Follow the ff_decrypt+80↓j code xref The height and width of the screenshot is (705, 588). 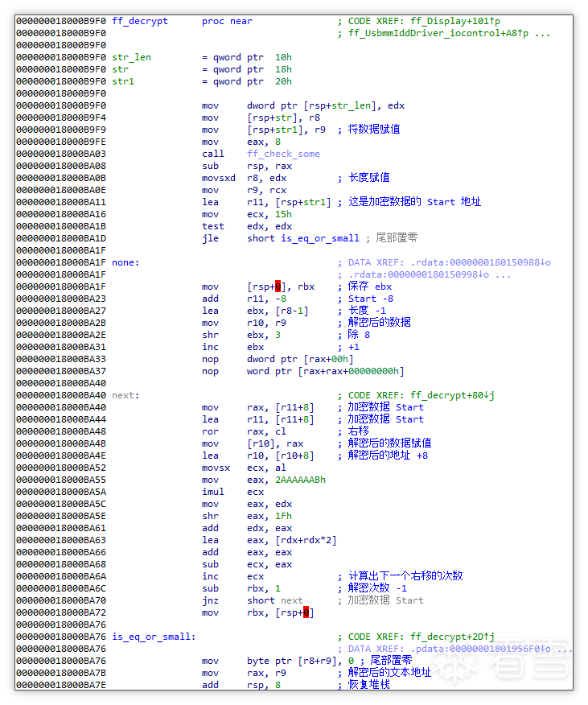[452, 395]
